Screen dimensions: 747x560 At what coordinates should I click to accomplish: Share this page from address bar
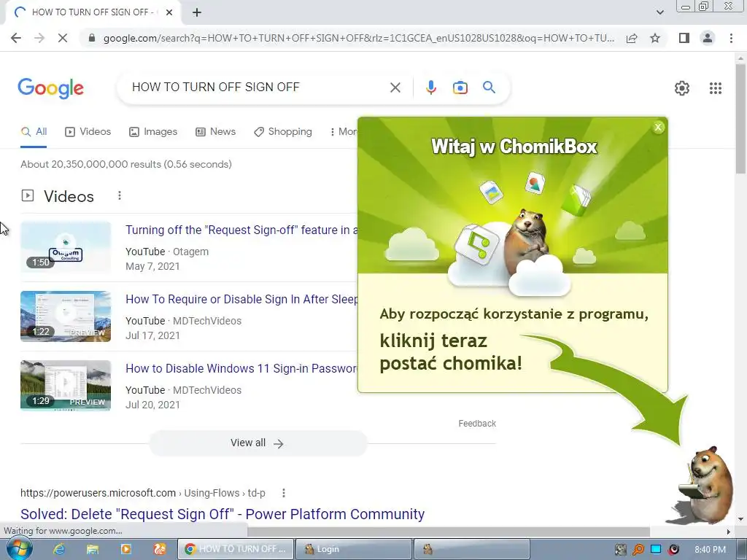pos(632,38)
